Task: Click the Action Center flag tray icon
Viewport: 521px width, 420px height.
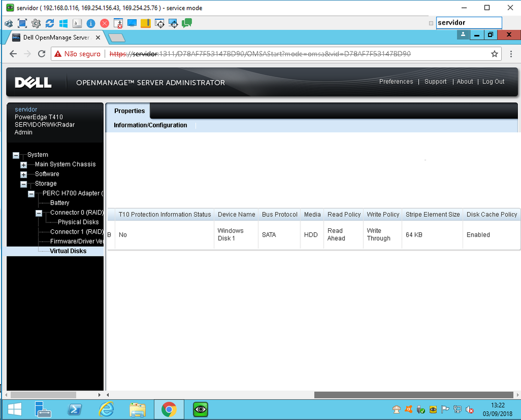Action: pyautogui.click(x=445, y=410)
